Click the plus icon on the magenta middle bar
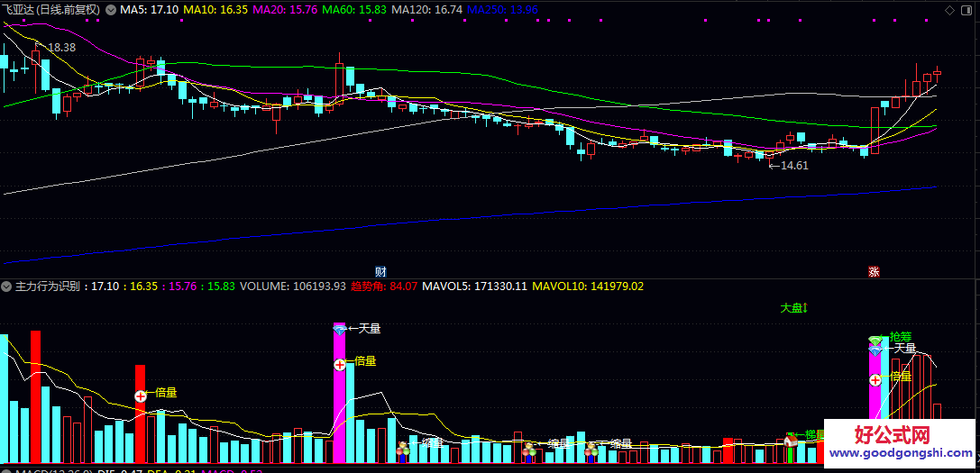Viewport: 980px width, 473px height. tap(339, 364)
